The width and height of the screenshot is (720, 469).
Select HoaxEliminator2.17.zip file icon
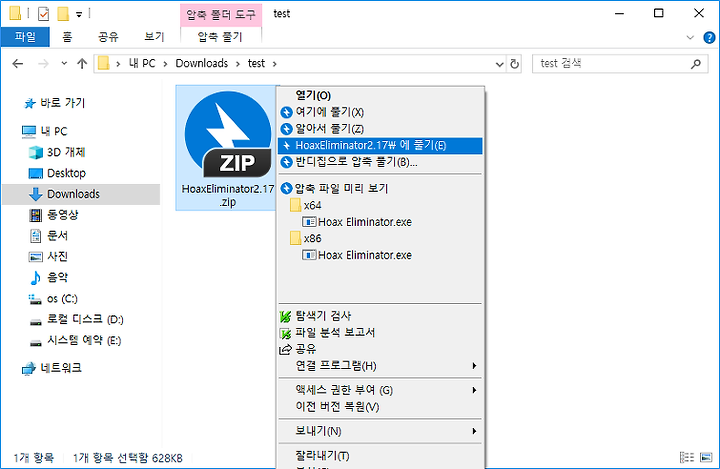pos(227,148)
